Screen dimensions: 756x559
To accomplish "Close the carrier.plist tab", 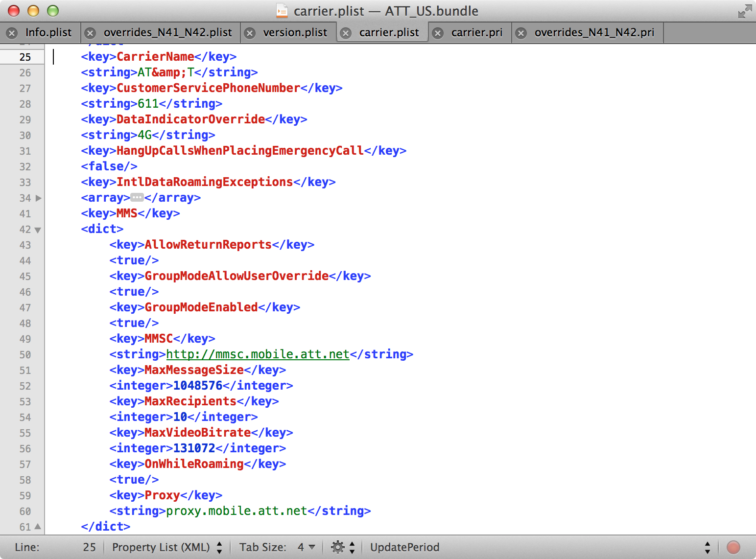I will [x=346, y=33].
